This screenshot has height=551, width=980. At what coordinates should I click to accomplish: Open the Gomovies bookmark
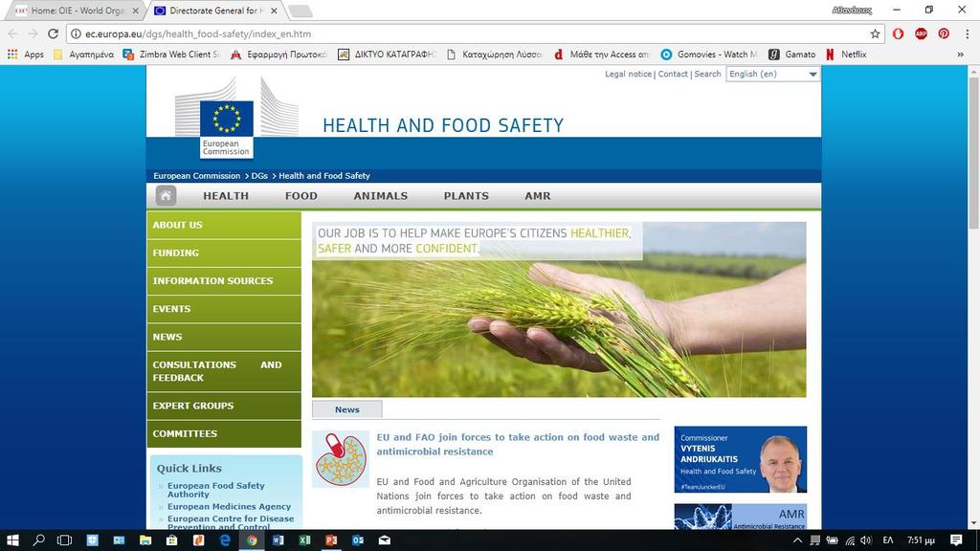[x=709, y=55]
